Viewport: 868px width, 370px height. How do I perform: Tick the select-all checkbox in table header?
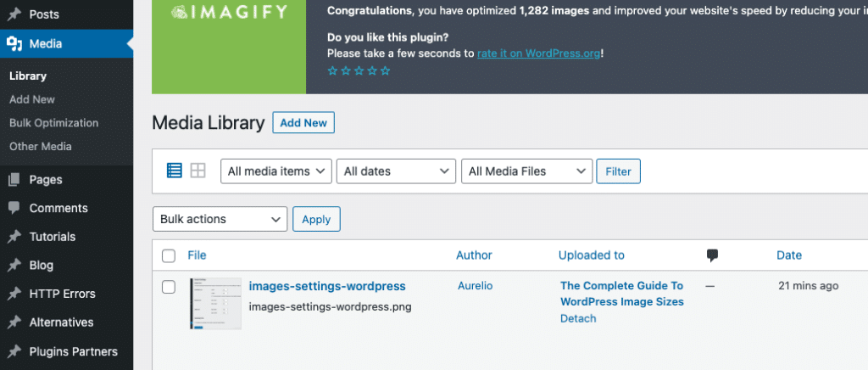[x=169, y=256]
